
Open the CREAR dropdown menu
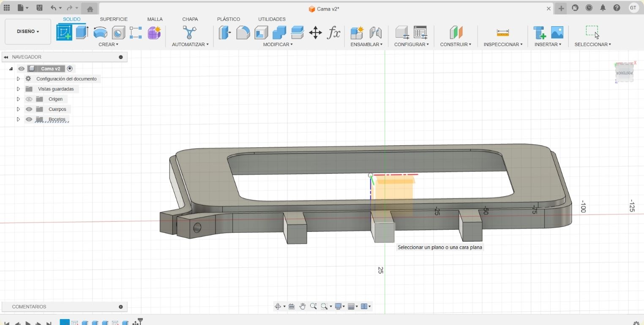108,44
